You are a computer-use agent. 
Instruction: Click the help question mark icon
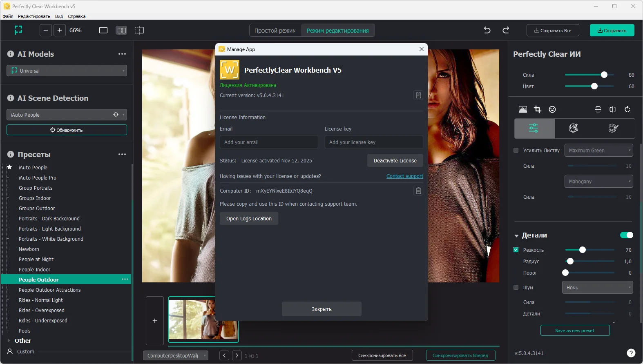point(631,353)
